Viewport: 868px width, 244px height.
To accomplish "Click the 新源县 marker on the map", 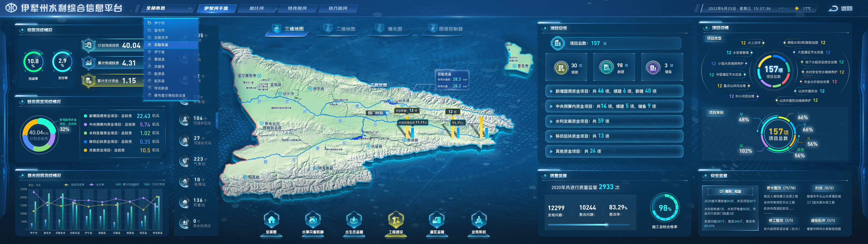I will click(404, 140).
